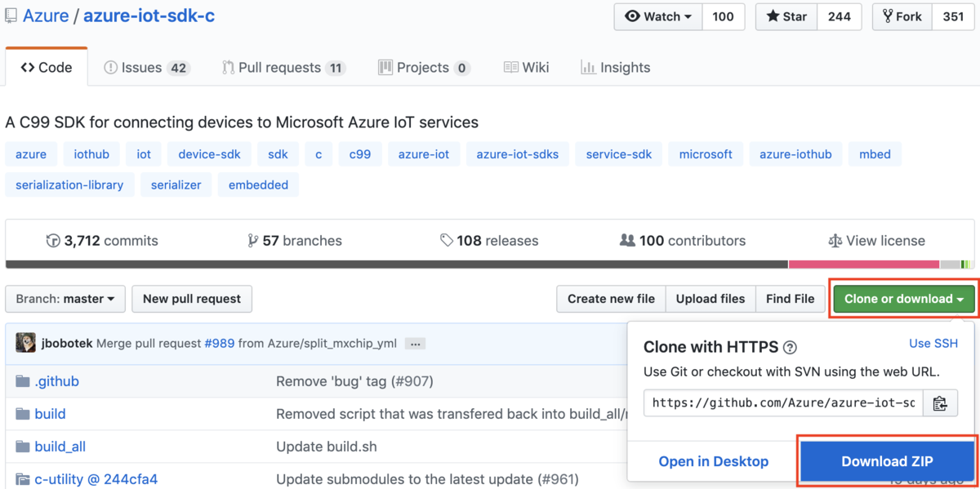Click the Download ZIP button
This screenshot has height=489, width=980.
(887, 461)
